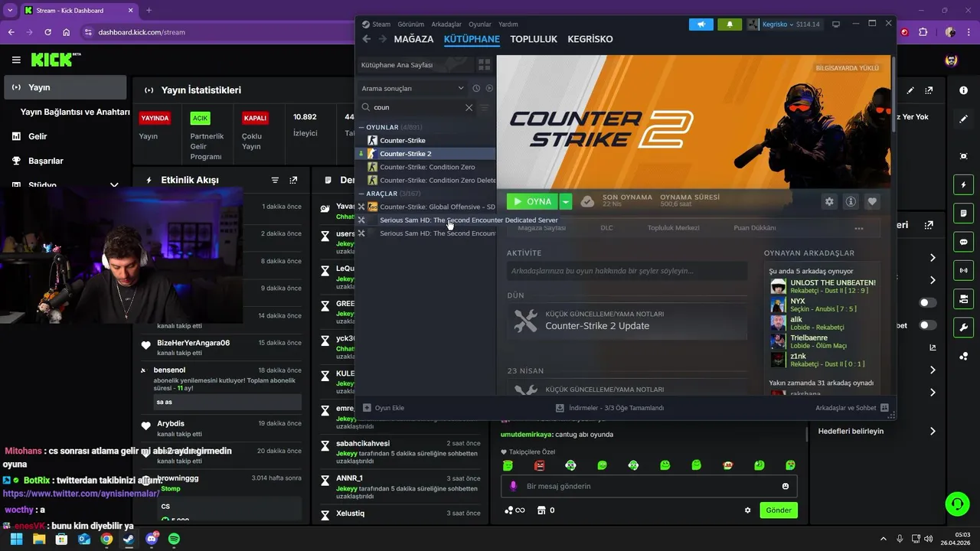Show hidden system tray icons
The image size is (980, 551).
[883, 539]
